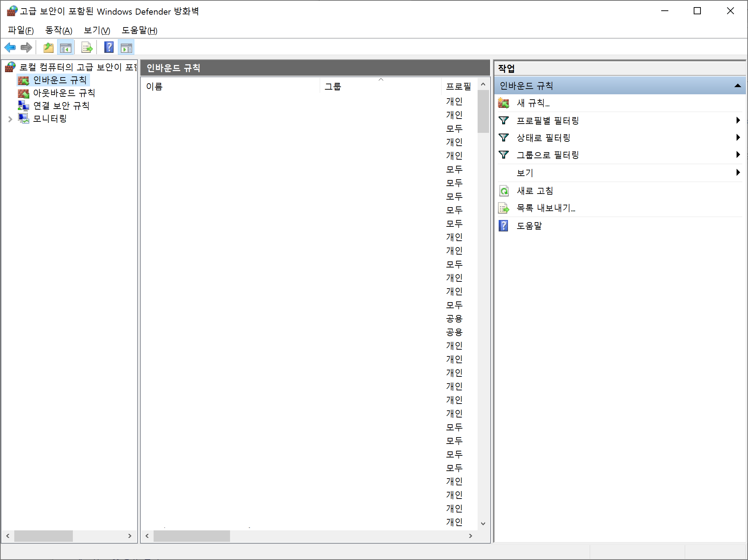
Task: Toggle the Show/Hide Console Tree toolbar icon
Action: tap(66, 47)
